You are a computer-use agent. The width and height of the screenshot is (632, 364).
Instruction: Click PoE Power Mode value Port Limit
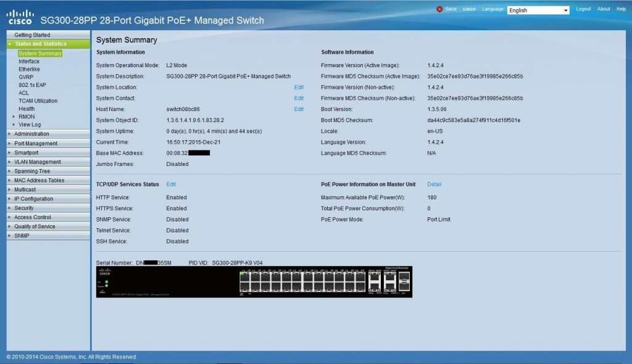click(x=439, y=220)
